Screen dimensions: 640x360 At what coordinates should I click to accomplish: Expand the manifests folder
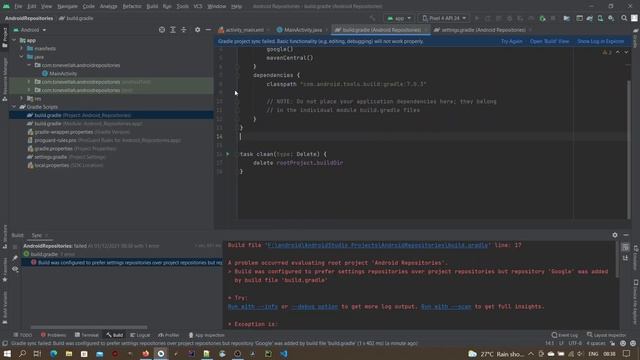tap(22, 48)
